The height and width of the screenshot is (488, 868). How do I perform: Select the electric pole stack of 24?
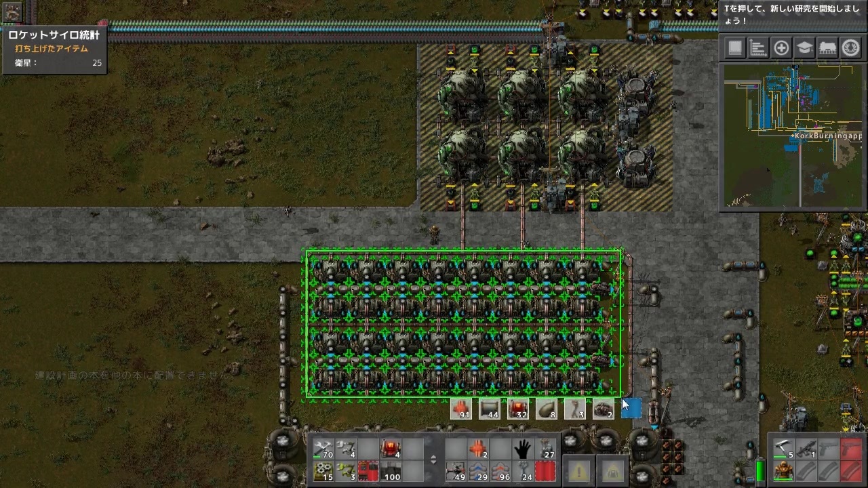[x=523, y=470]
